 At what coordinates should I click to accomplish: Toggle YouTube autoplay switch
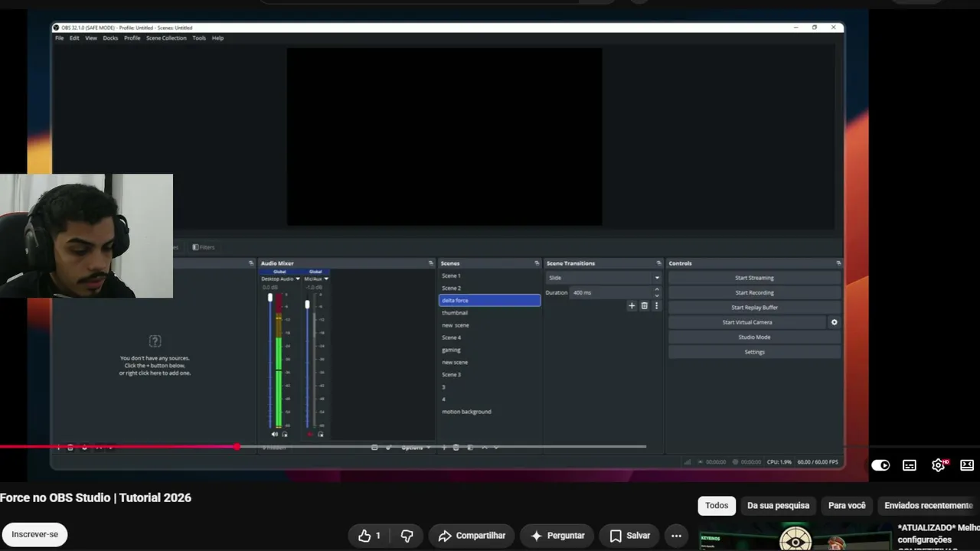click(x=880, y=465)
